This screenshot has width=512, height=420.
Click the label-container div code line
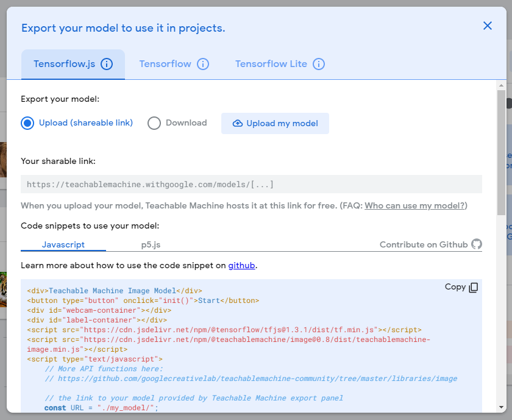point(97,320)
